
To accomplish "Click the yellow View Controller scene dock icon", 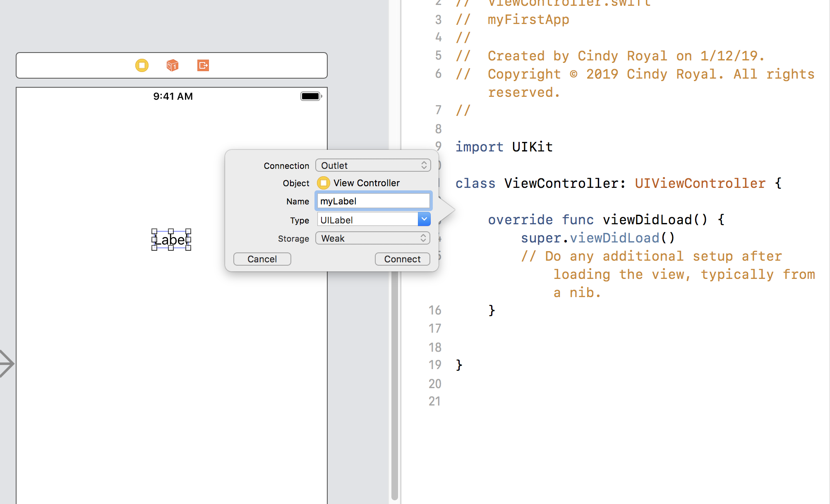I will [x=142, y=65].
